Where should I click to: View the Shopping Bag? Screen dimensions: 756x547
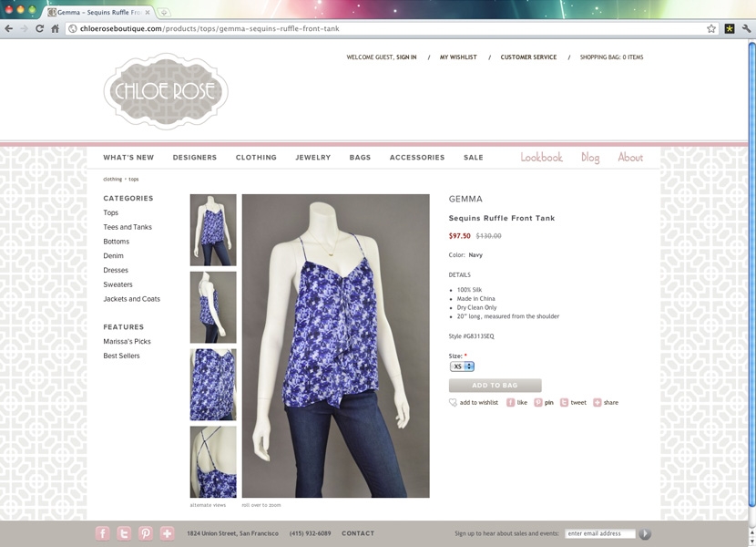pyautogui.click(x=611, y=57)
